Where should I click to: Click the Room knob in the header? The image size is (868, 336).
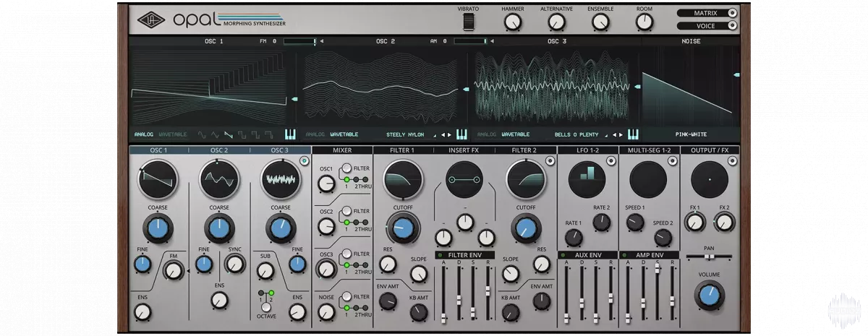644,22
